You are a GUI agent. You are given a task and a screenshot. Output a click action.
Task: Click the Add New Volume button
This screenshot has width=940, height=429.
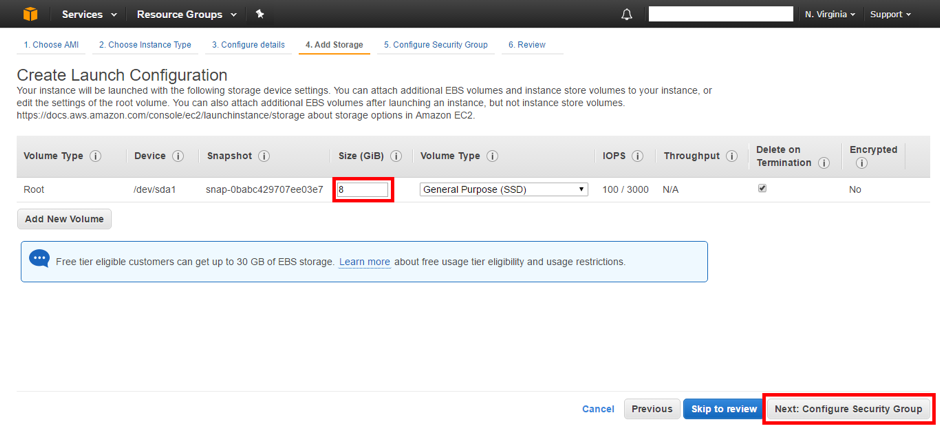64,219
